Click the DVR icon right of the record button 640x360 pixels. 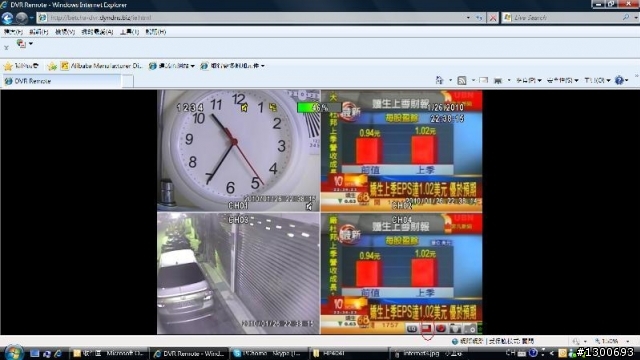(455, 328)
